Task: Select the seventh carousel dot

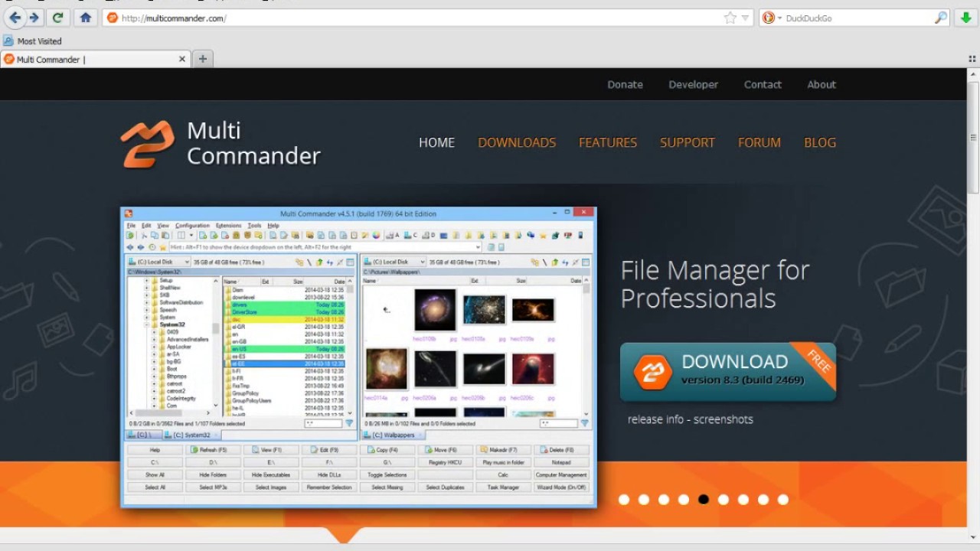Action: (x=743, y=500)
